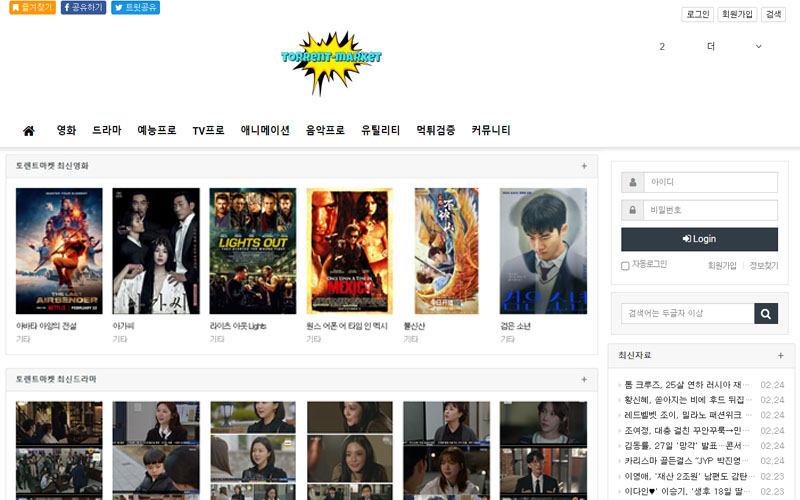800x500 pixels.
Task: Click the 라이츠 아웃 Lights title
Action: pyautogui.click(x=238, y=326)
